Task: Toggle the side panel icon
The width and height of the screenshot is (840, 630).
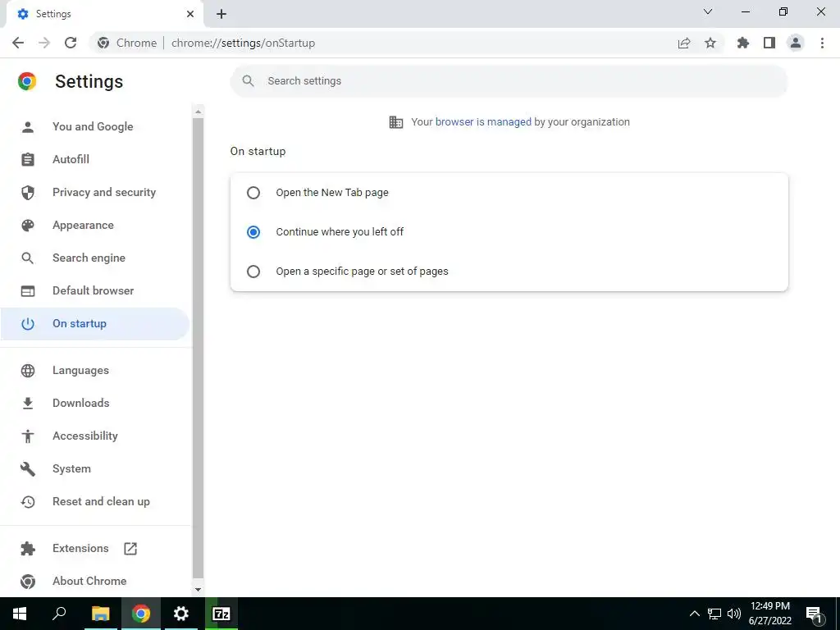Action: 769,43
